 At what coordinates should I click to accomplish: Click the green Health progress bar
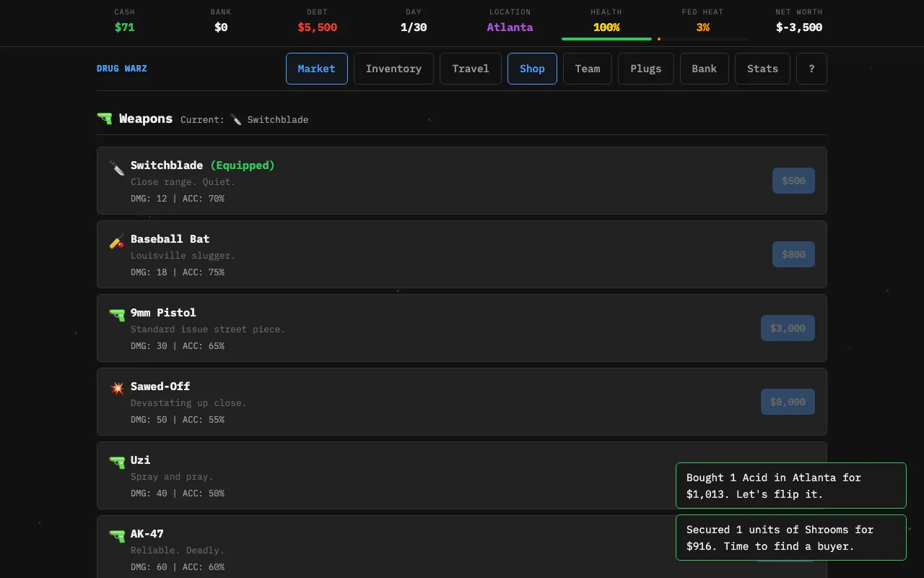[x=606, y=39]
